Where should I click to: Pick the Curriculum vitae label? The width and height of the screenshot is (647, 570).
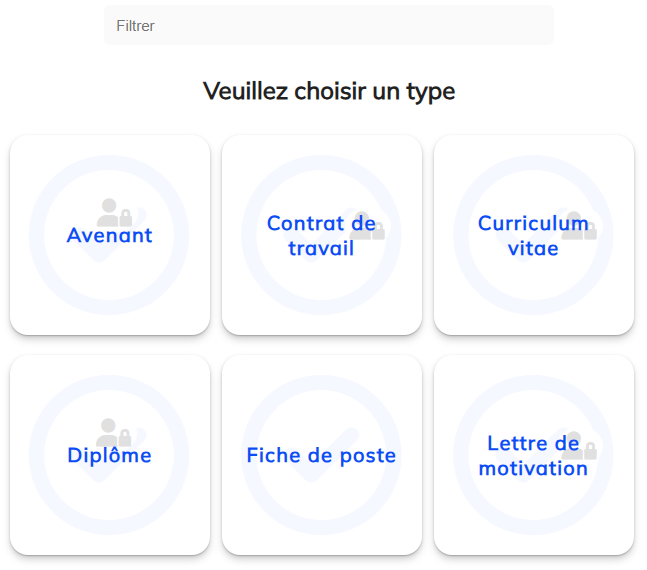[x=533, y=236]
